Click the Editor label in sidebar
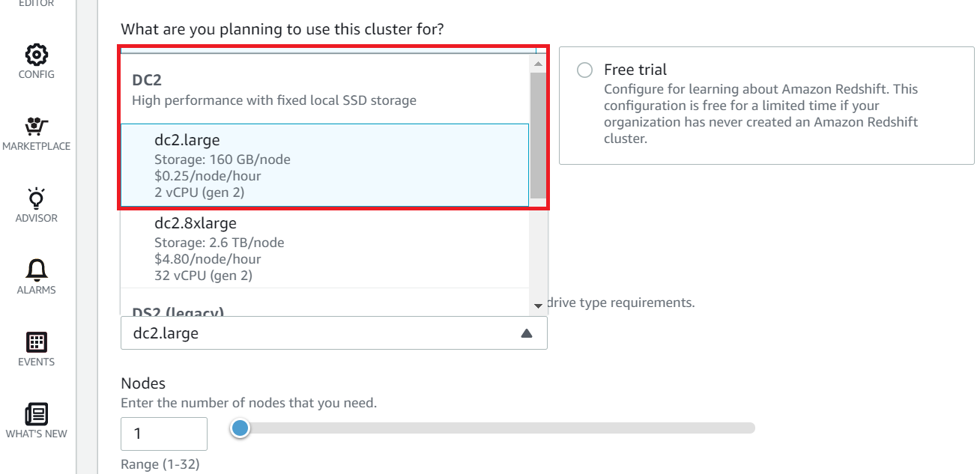Viewport: 980px width, 474px height. click(x=36, y=4)
